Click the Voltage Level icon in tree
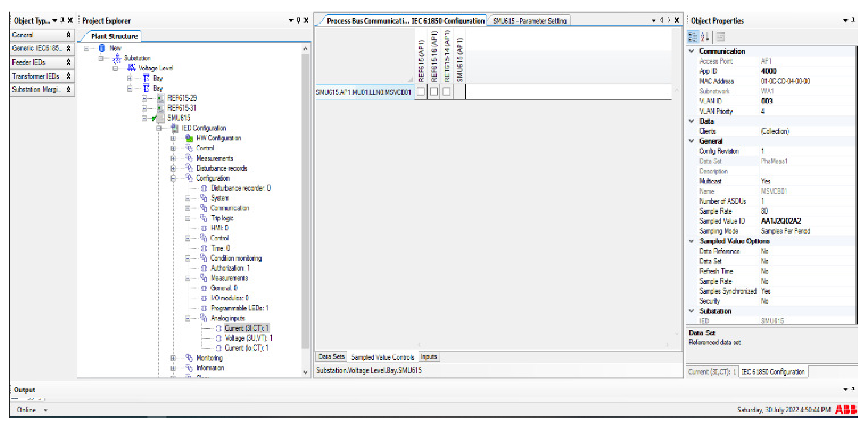 pyautogui.click(x=131, y=68)
